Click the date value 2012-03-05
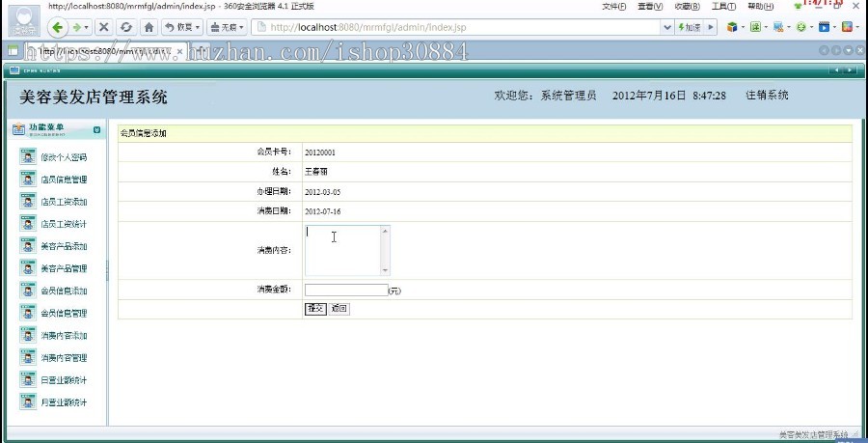868x443 pixels. [323, 192]
